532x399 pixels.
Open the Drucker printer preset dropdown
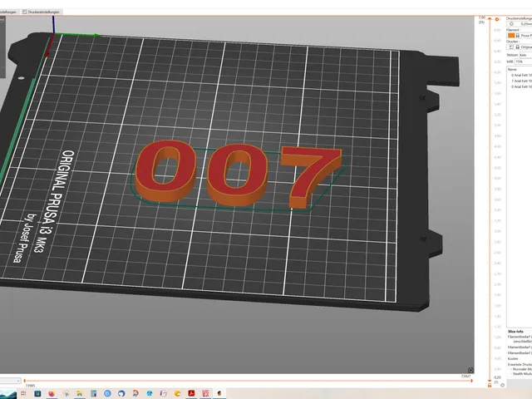pos(519,47)
